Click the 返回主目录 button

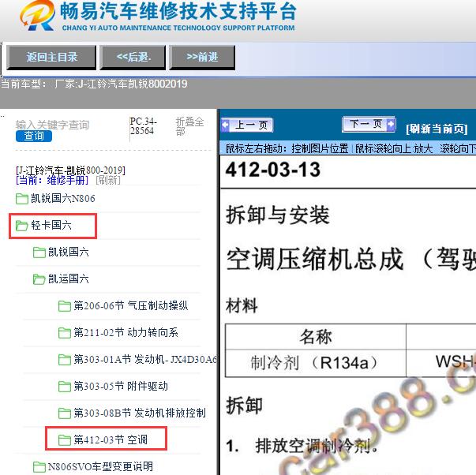click(x=51, y=58)
